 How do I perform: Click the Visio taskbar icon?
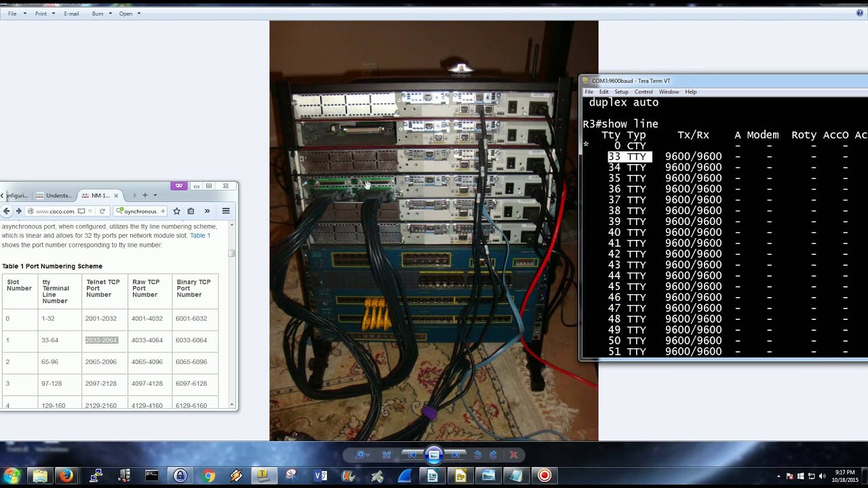(320, 476)
